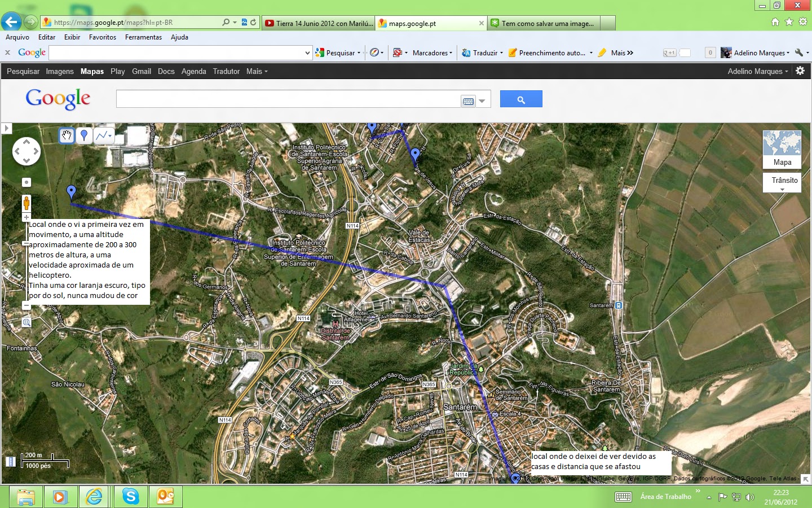Open address bar search dropdown arrow
This screenshot has height=508, width=812.
[x=235, y=23]
